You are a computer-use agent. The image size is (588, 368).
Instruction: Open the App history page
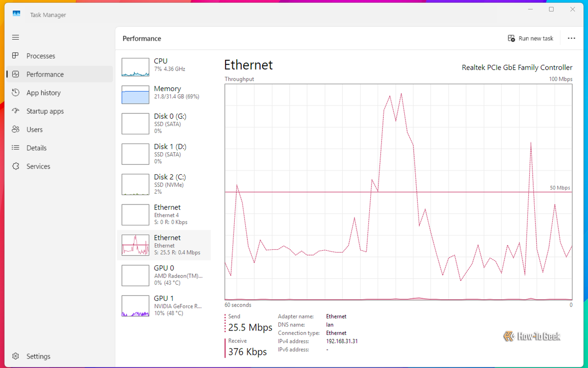coord(44,93)
